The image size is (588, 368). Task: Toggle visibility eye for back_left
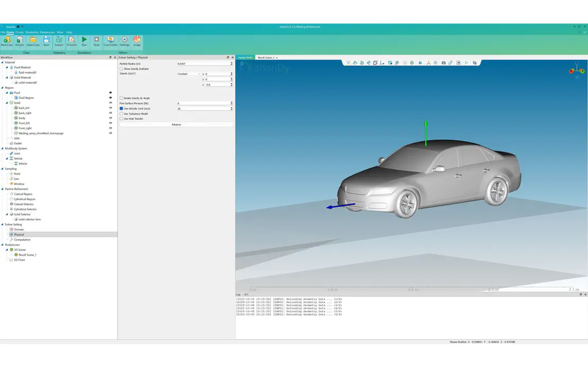coord(110,108)
